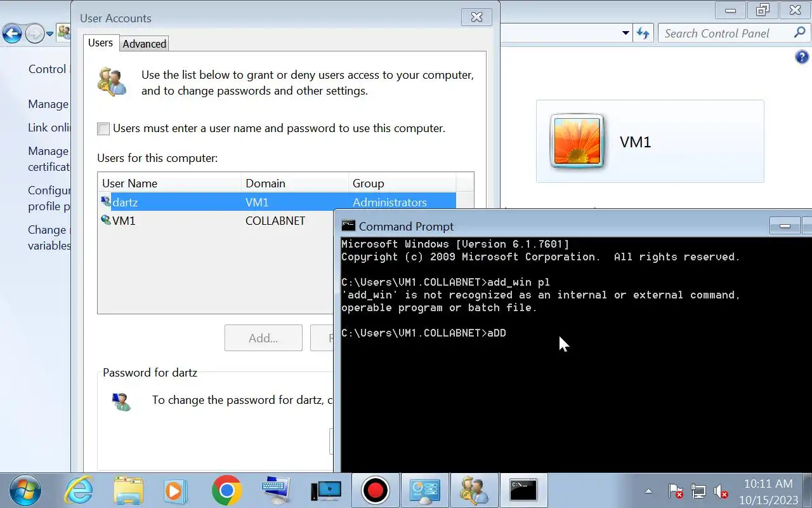The width and height of the screenshot is (812, 508).
Task: Select the dartz user row
Action: (278, 203)
